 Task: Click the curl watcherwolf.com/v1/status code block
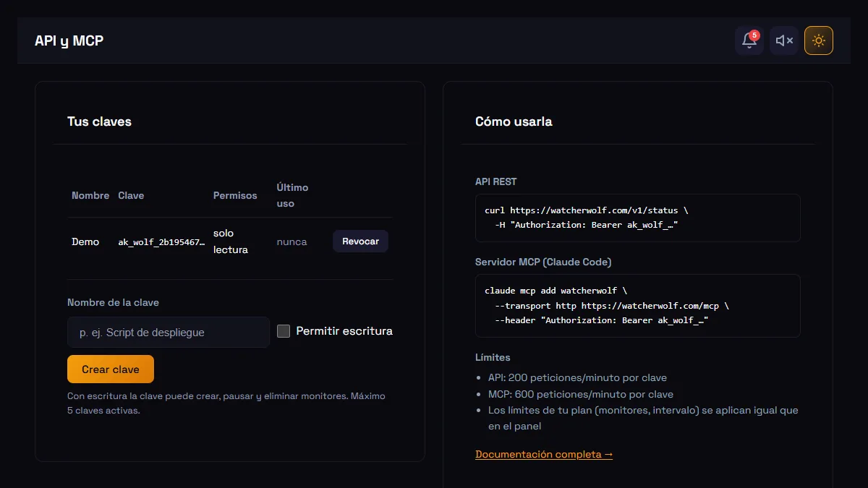tap(638, 218)
